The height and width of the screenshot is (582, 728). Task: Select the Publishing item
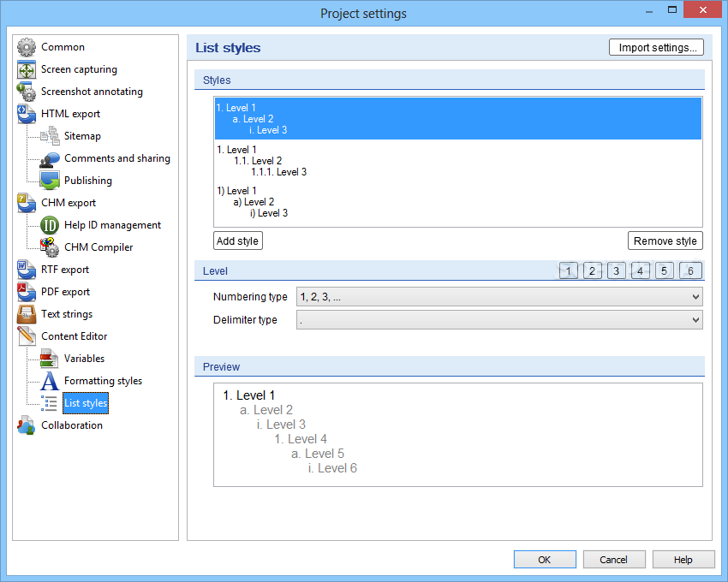pyautogui.click(x=87, y=181)
